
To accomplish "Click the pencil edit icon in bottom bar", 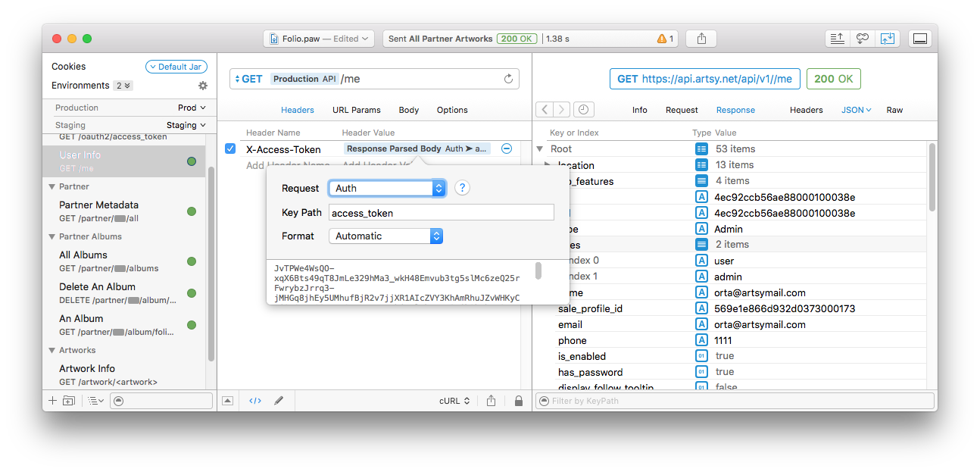I will 279,401.
